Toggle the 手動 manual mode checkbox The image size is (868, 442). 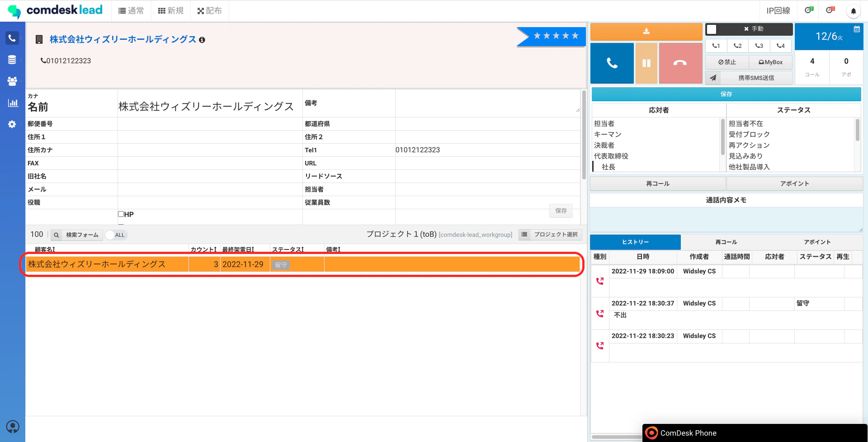712,29
